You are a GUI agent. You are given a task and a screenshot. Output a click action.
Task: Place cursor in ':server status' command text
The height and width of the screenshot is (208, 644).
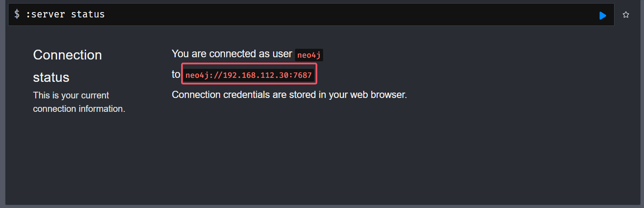click(x=65, y=14)
